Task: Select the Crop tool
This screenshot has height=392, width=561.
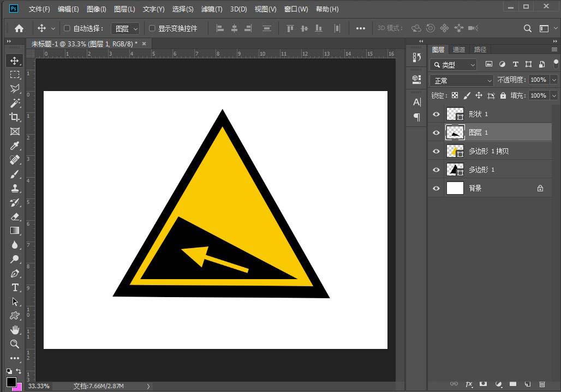Action: tap(15, 117)
